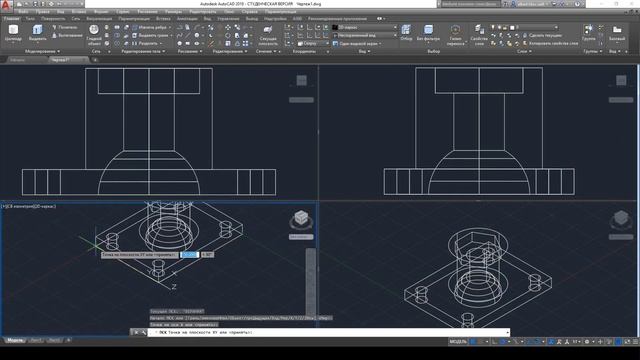Image resolution: width=640 pixels, height=360 pixels.
Task: Open the Главная ribbon tab
Action: point(11,18)
